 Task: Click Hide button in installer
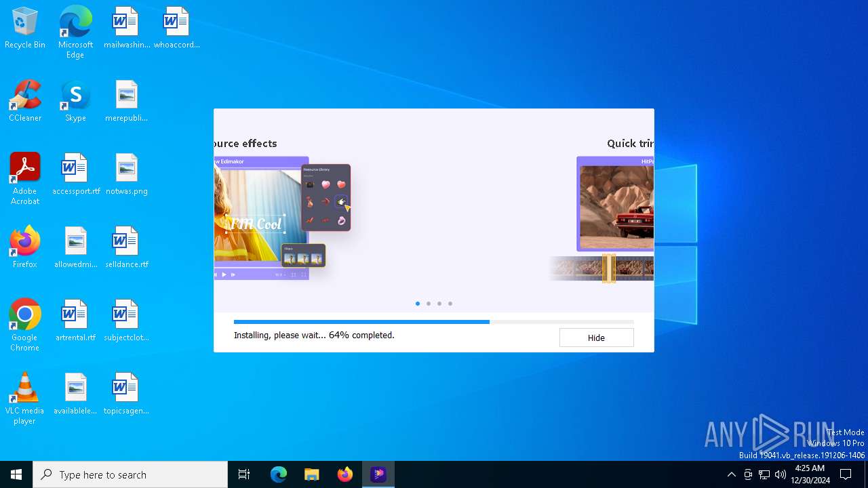click(596, 338)
